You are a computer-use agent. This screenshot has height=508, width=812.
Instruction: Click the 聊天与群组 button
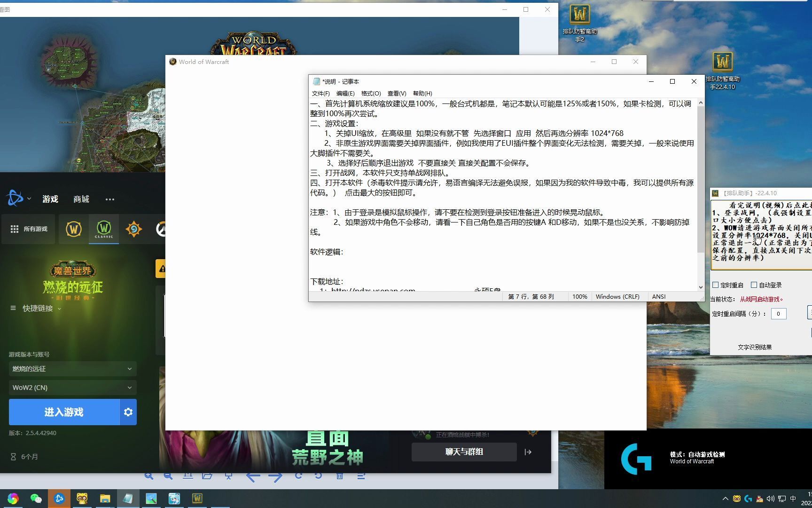(x=464, y=452)
